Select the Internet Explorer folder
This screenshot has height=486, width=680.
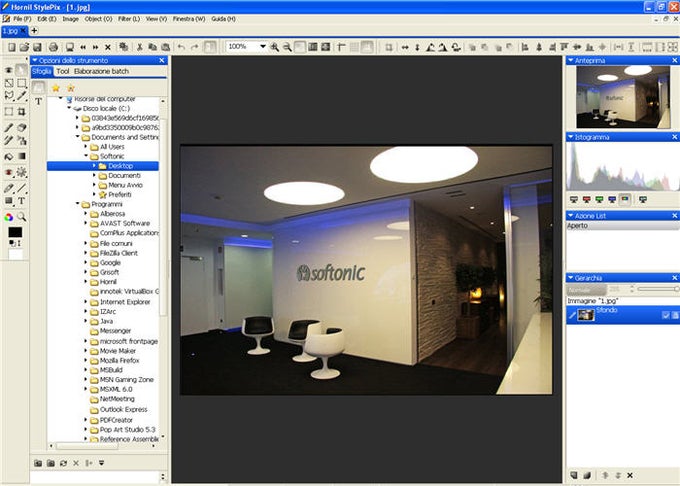(125, 302)
